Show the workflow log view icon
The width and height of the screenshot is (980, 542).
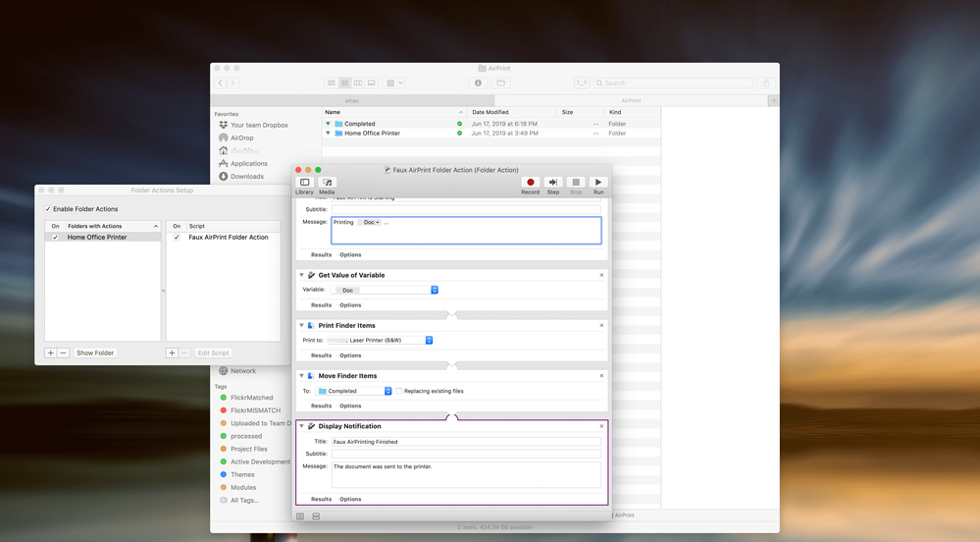point(300,516)
